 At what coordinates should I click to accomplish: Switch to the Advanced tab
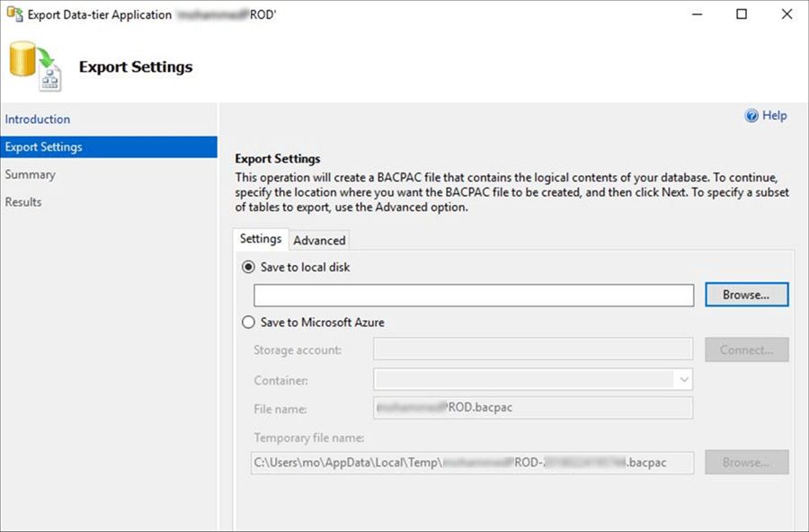click(x=319, y=241)
